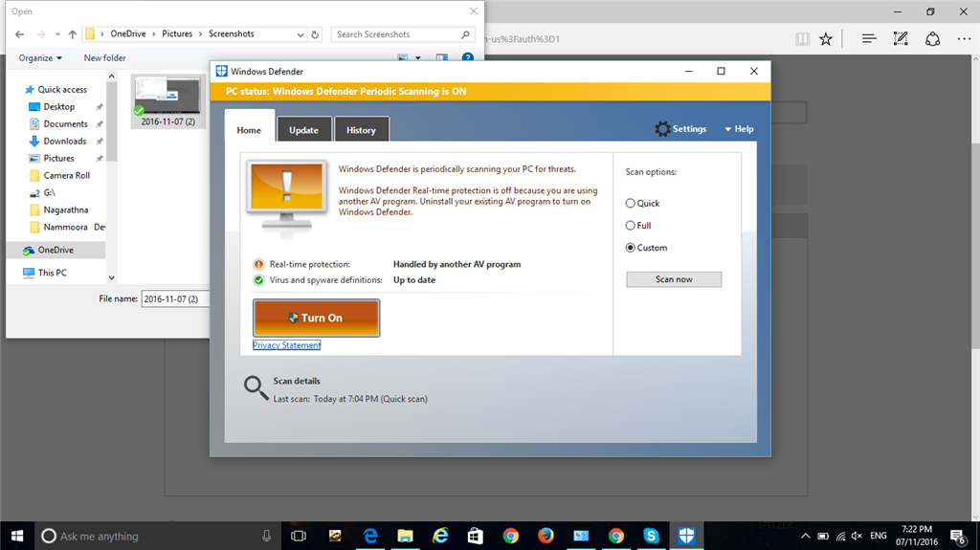The height and width of the screenshot is (550, 980).
Task: Click the orange warning monitor image
Action: pos(287,199)
